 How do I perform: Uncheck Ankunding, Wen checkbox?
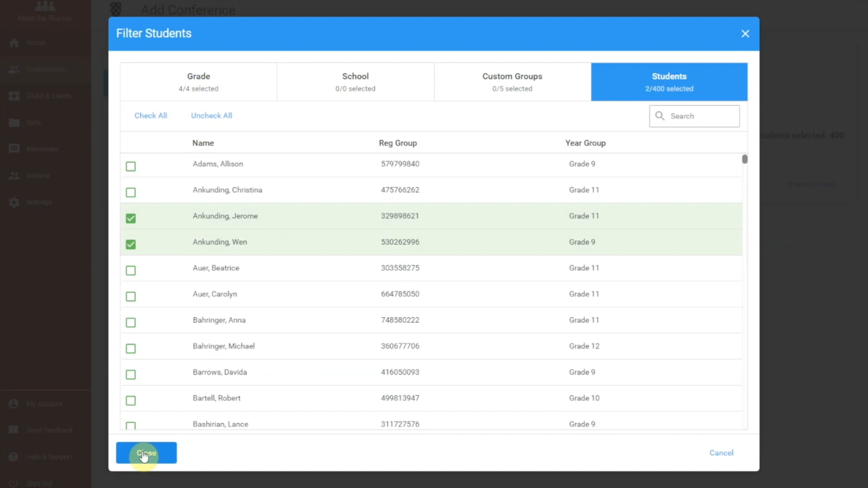(x=131, y=244)
